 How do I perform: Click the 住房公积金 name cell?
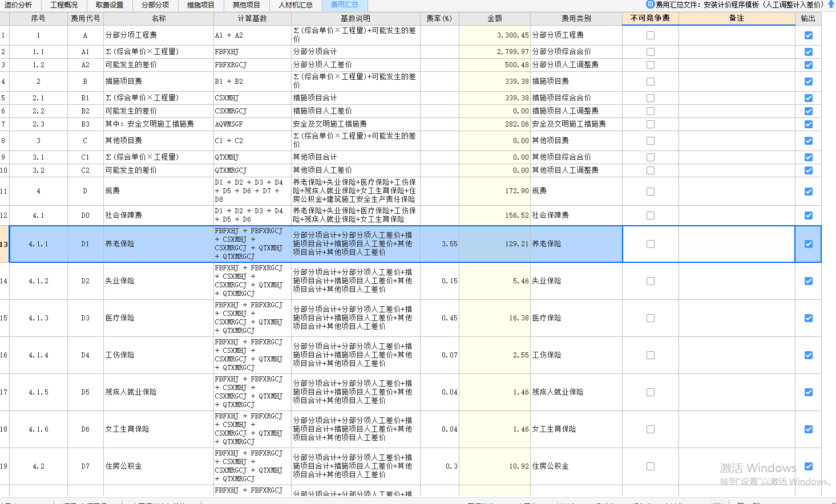point(159,466)
